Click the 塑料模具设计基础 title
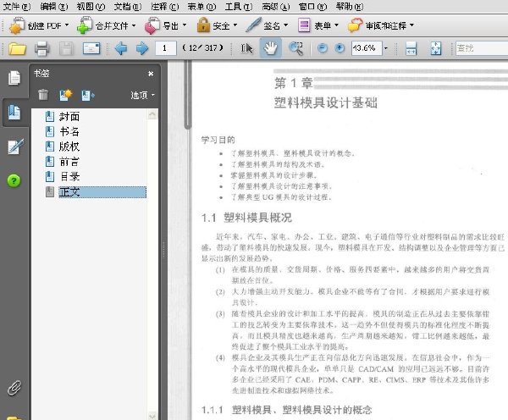Screen dimensions: 508x420 click(x=326, y=102)
